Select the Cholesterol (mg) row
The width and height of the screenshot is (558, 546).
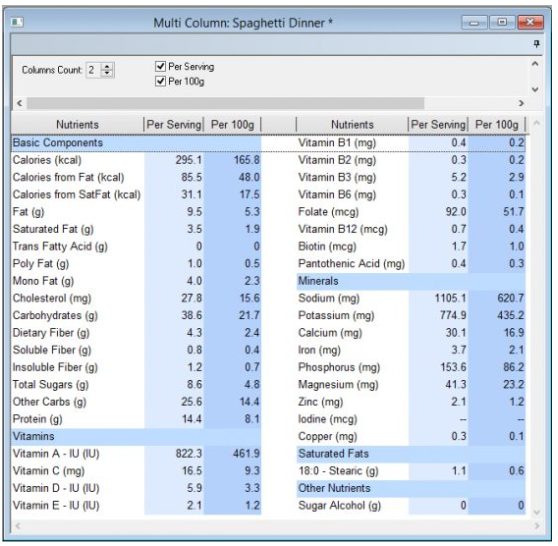(136, 298)
